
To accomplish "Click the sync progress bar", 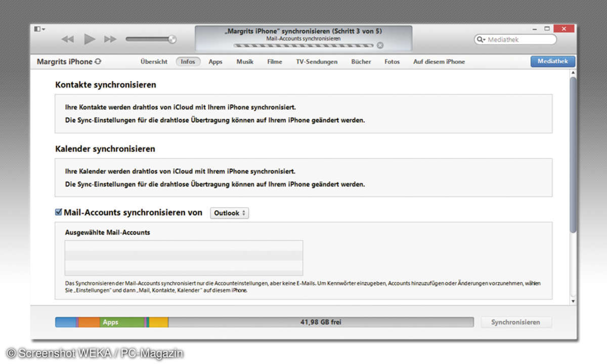I will [303, 45].
